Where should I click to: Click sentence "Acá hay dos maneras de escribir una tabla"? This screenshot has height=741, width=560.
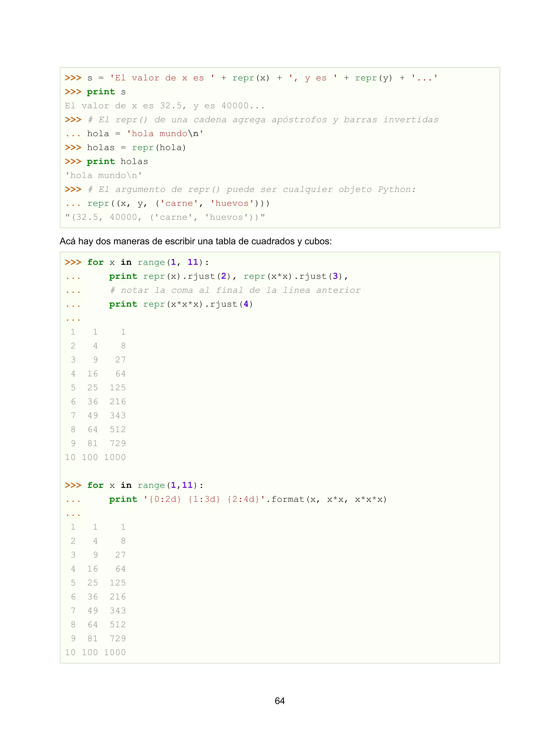[x=196, y=241]
